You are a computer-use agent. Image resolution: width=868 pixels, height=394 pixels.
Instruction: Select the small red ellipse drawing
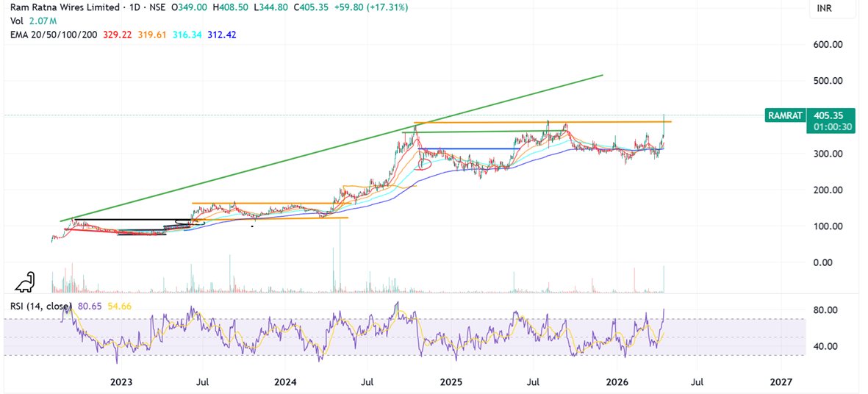[x=424, y=165]
